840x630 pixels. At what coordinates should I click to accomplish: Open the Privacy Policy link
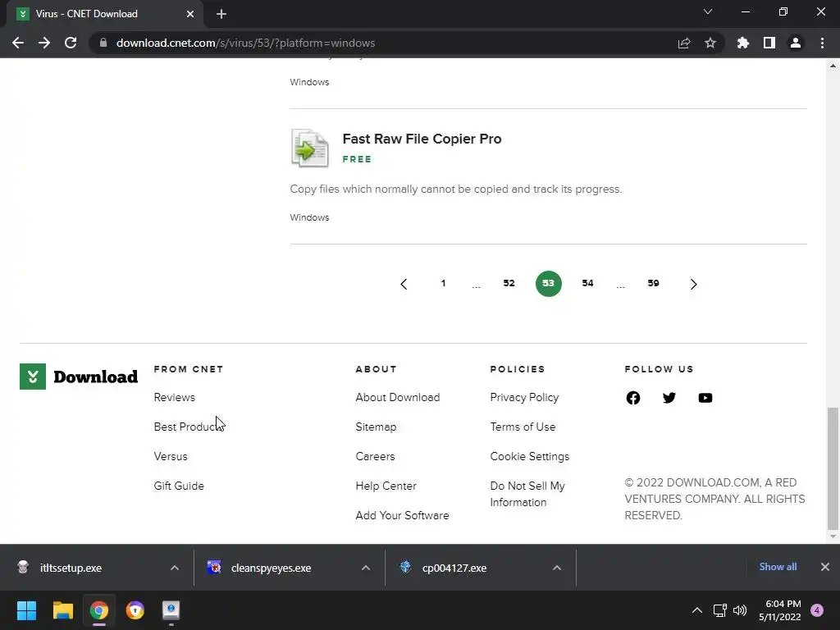pyautogui.click(x=524, y=398)
